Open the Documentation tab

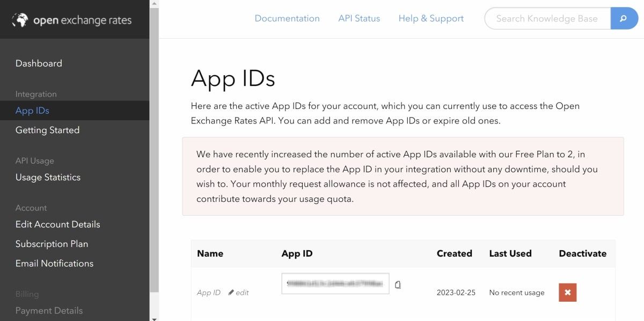(287, 18)
